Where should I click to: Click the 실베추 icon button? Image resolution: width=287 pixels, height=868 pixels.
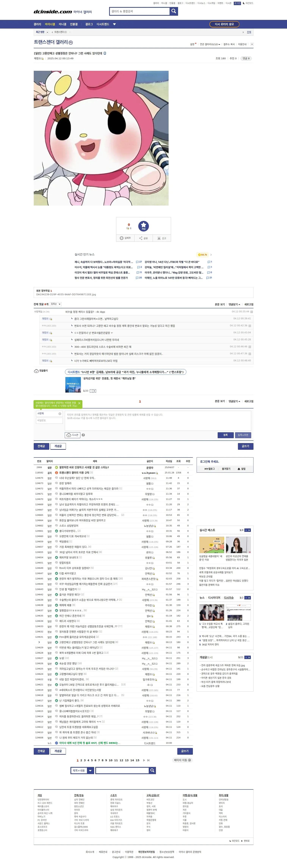coord(125,238)
